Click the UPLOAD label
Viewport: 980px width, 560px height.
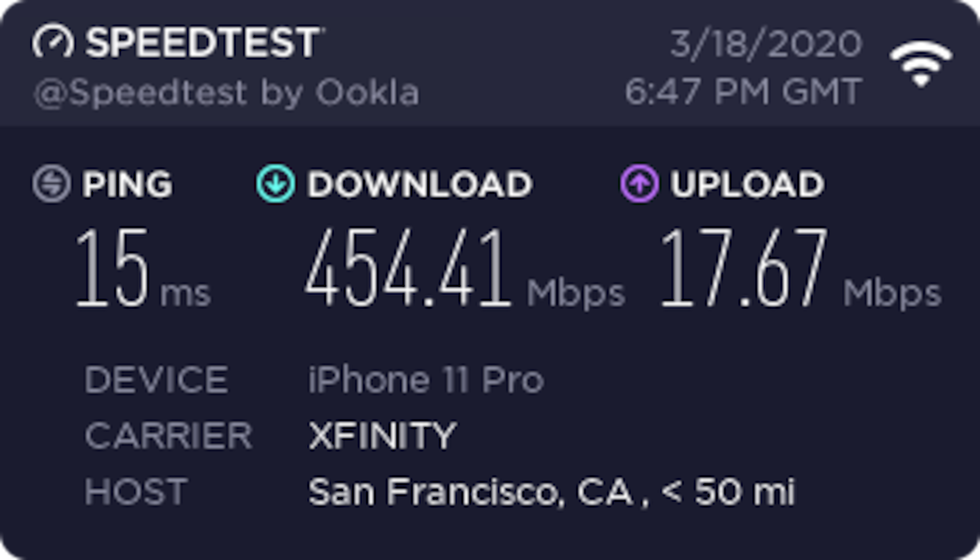(747, 184)
